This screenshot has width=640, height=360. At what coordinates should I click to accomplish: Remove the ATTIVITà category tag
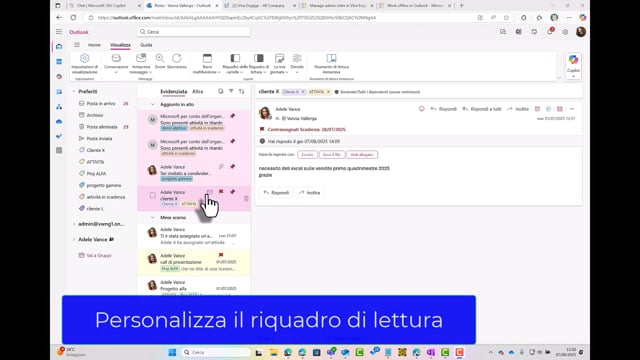(x=328, y=92)
